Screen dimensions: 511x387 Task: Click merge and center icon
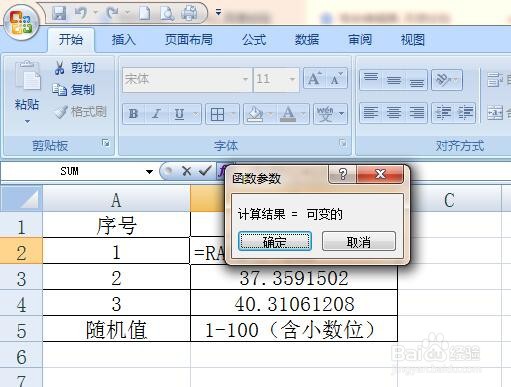pyautogui.click(x=495, y=112)
